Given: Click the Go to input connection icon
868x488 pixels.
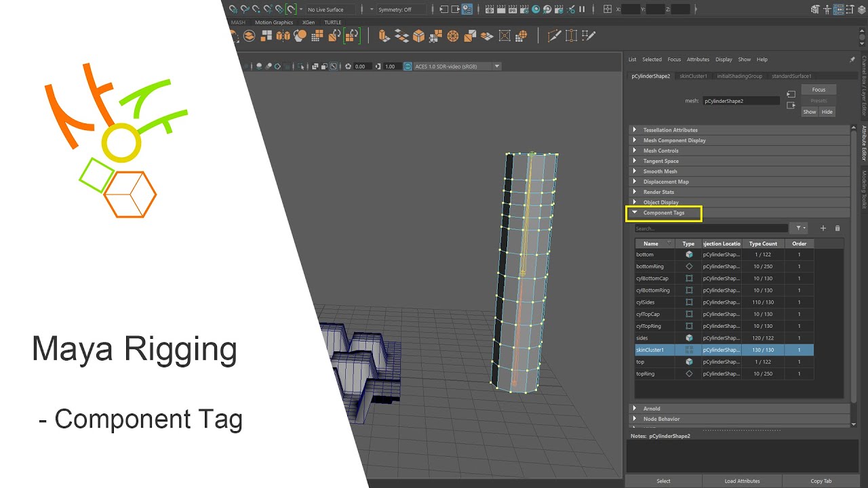Looking at the screenshot, I should click(x=791, y=94).
